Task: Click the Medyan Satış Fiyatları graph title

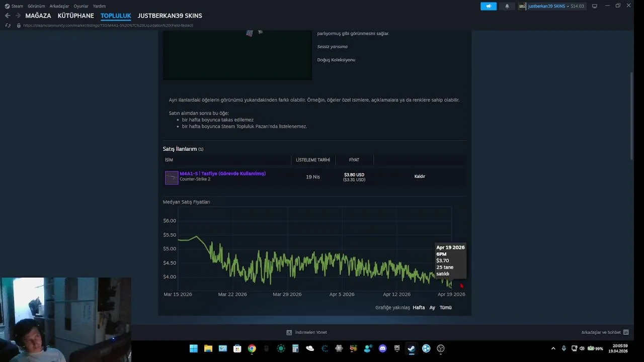Action: 187,202
